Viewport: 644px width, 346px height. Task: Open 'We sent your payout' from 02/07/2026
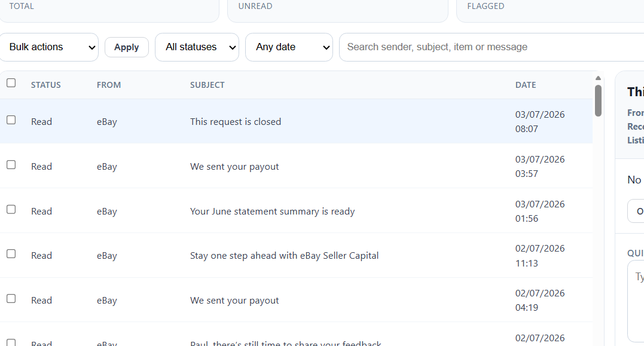(x=234, y=300)
